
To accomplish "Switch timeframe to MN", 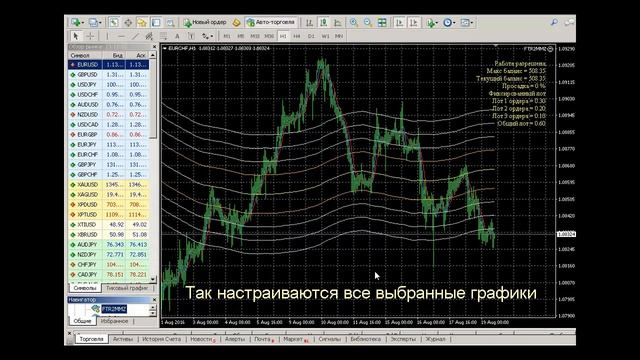I will point(339,36).
